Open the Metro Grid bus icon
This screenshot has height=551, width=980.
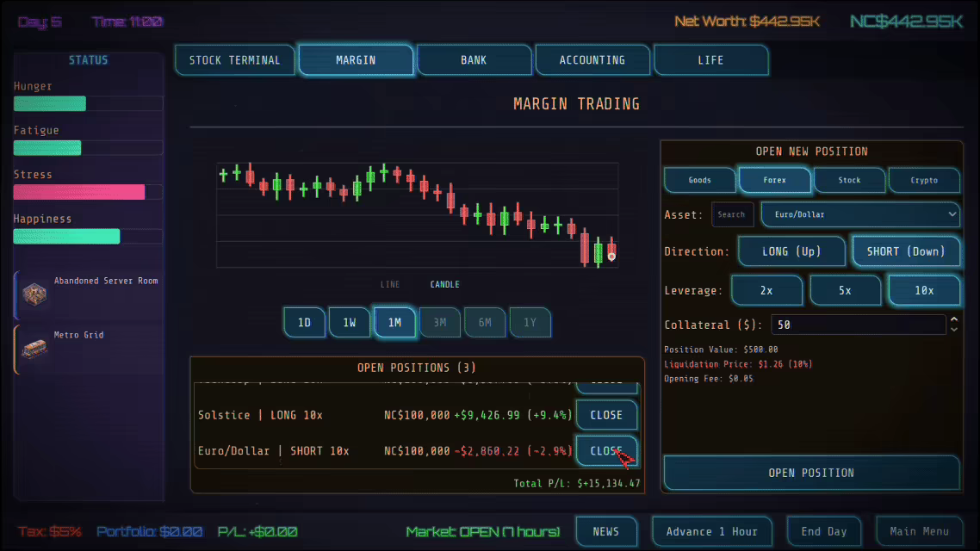[x=34, y=348]
